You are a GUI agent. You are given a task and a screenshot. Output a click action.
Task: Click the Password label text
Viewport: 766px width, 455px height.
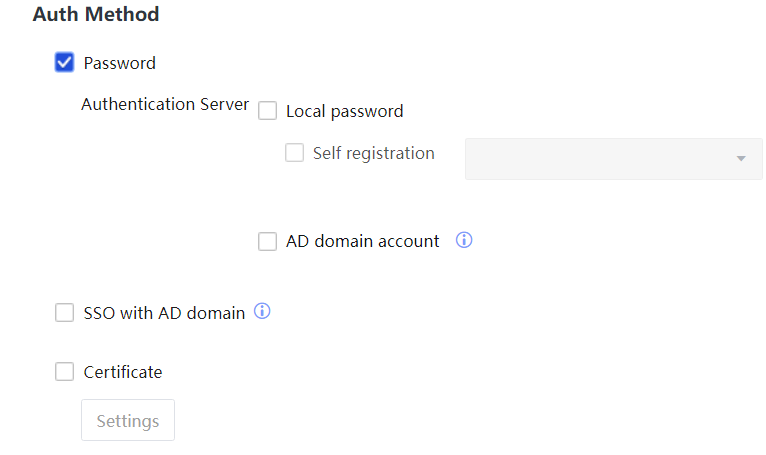tap(120, 63)
